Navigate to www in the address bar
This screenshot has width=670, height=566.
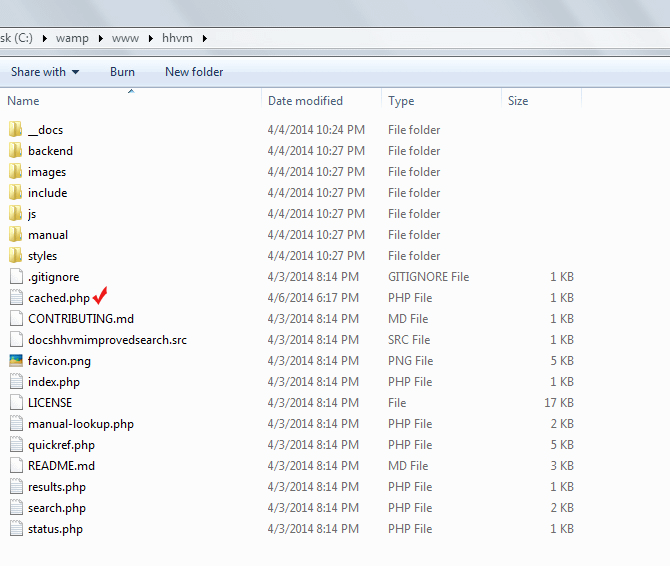point(125,38)
